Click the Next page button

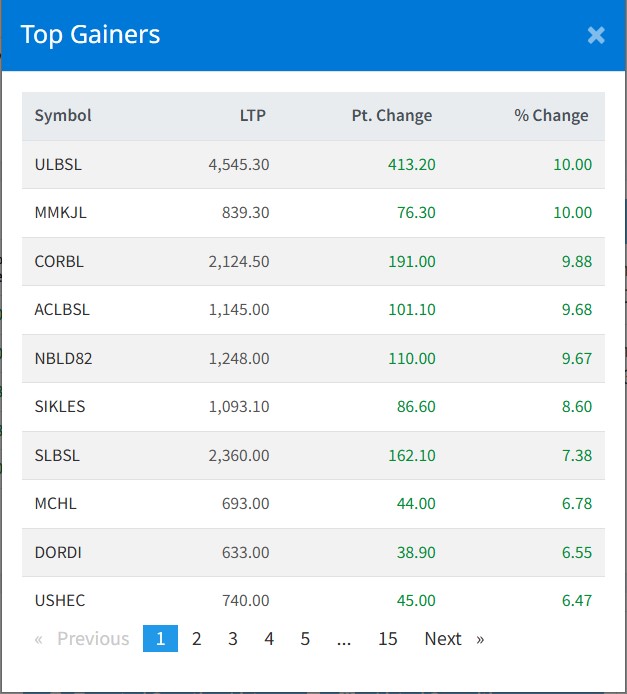point(453,639)
